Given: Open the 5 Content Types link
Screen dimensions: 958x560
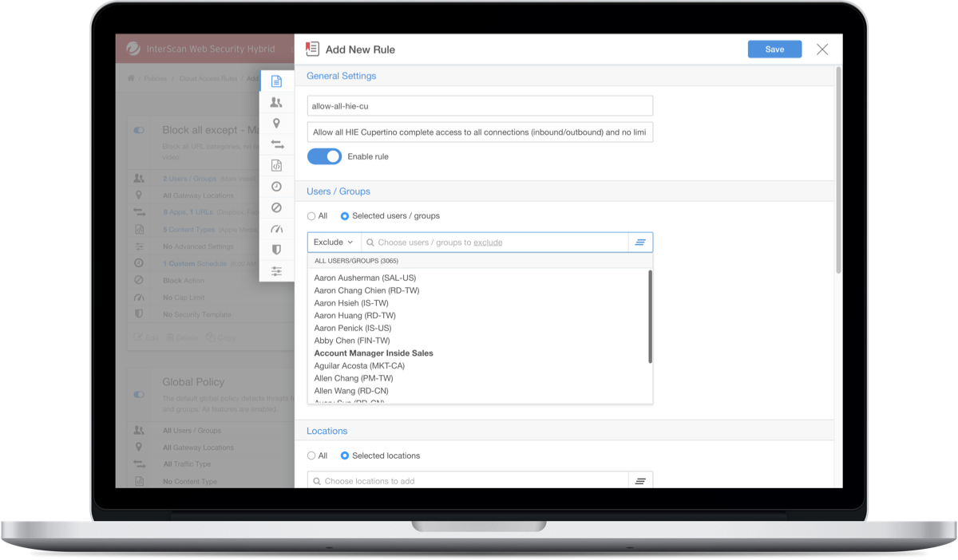Looking at the screenshot, I should (x=188, y=230).
